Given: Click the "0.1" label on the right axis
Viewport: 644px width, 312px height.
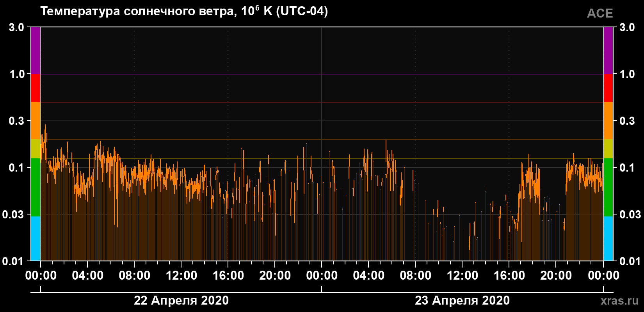Looking at the screenshot, I should click(x=627, y=168).
